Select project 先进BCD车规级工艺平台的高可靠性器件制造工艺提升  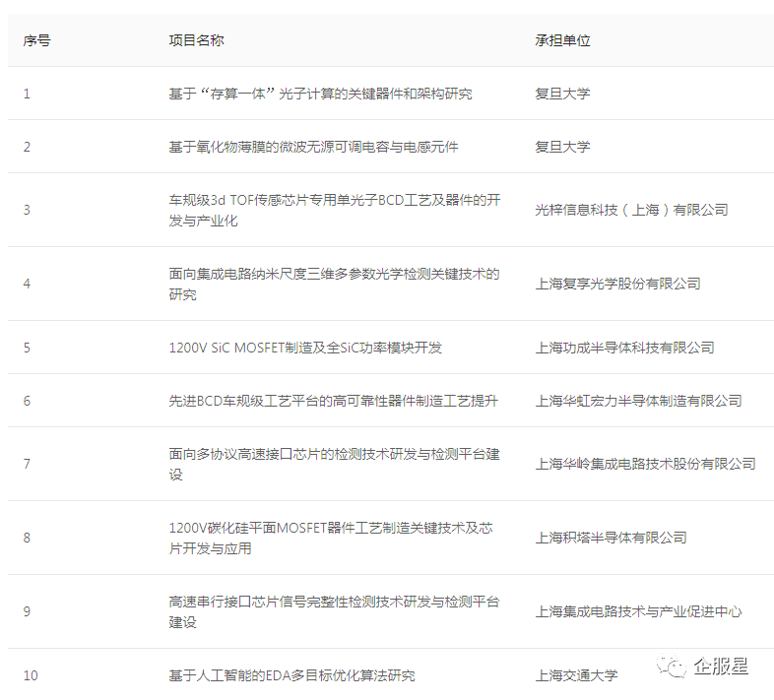[x=333, y=401]
